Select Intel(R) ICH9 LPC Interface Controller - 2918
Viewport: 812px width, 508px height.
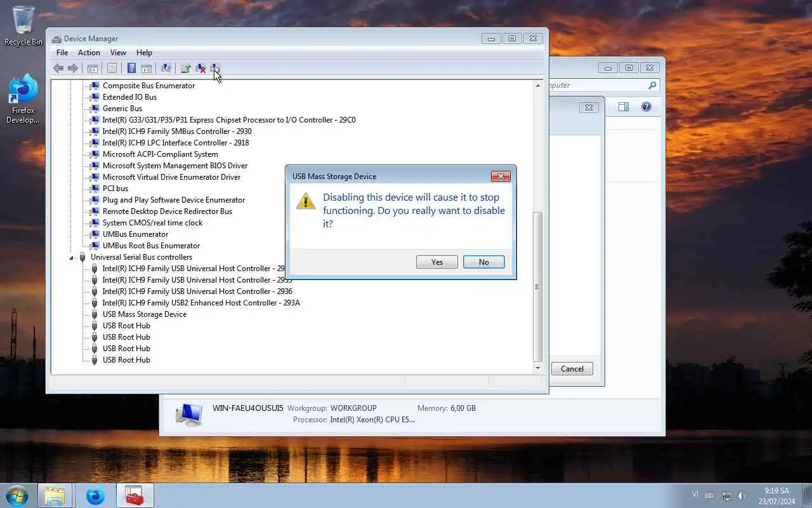click(176, 143)
